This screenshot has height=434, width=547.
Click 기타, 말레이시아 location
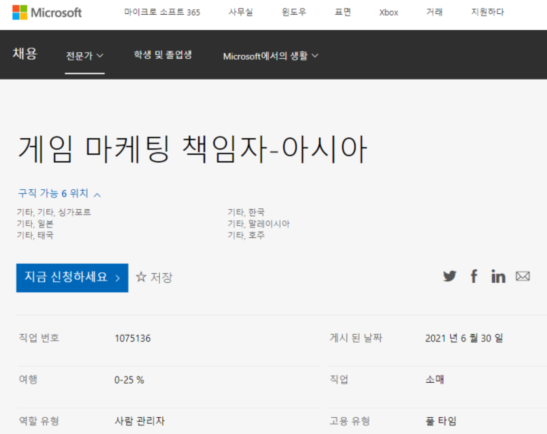tap(258, 224)
